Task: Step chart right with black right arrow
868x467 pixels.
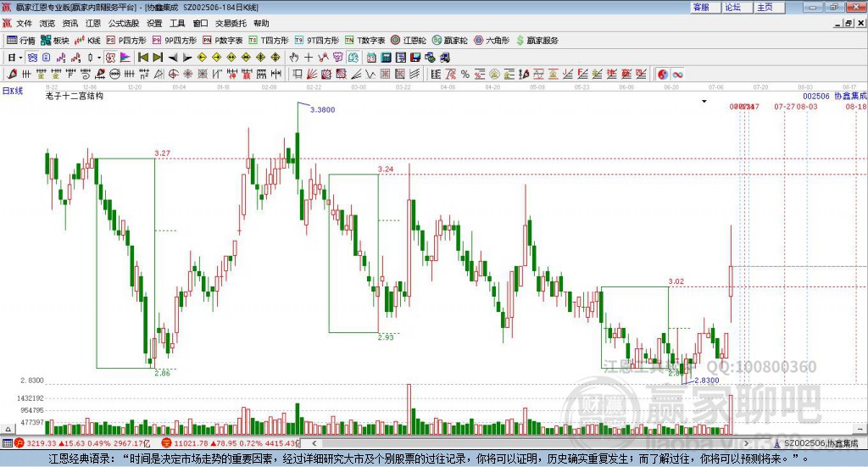Action: (x=187, y=58)
